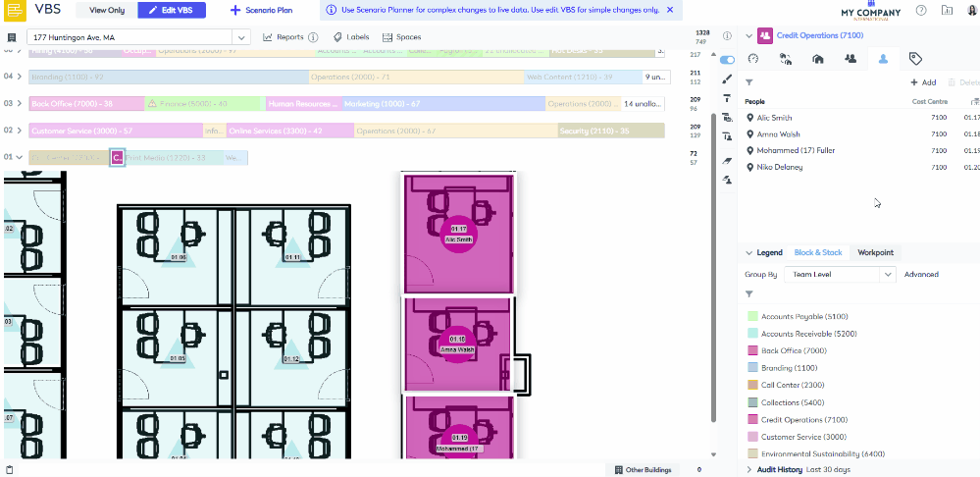Click the Branding (1100) - 92 block
This screenshot has width=980, height=477.
[169, 77]
